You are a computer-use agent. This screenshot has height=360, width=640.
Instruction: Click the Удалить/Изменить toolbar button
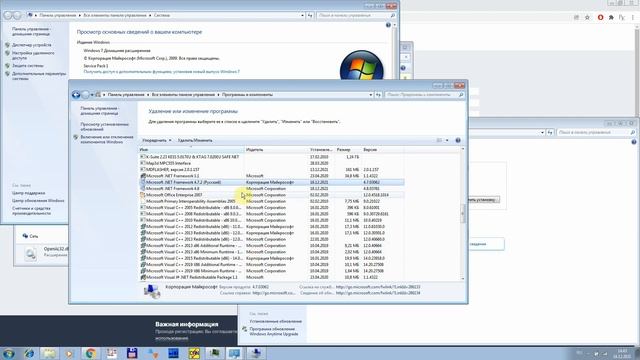tap(195, 140)
